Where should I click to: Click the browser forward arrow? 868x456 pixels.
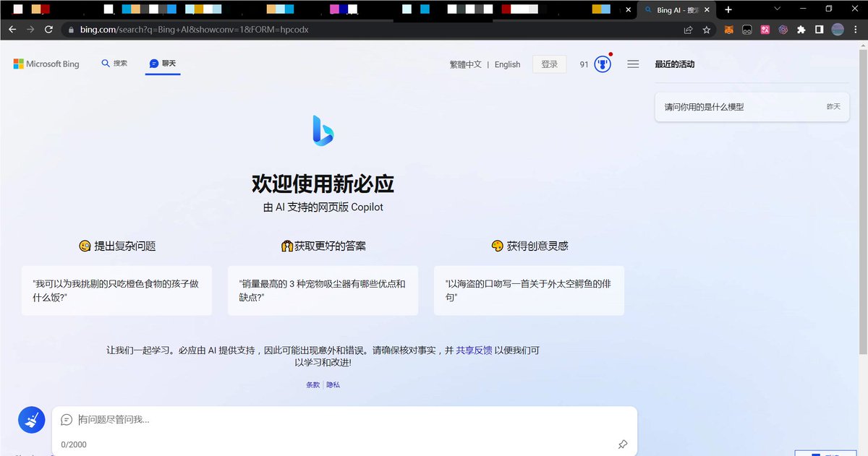click(x=30, y=30)
